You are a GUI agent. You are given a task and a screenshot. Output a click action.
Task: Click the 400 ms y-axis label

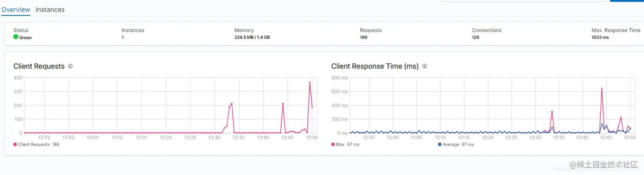click(340, 105)
